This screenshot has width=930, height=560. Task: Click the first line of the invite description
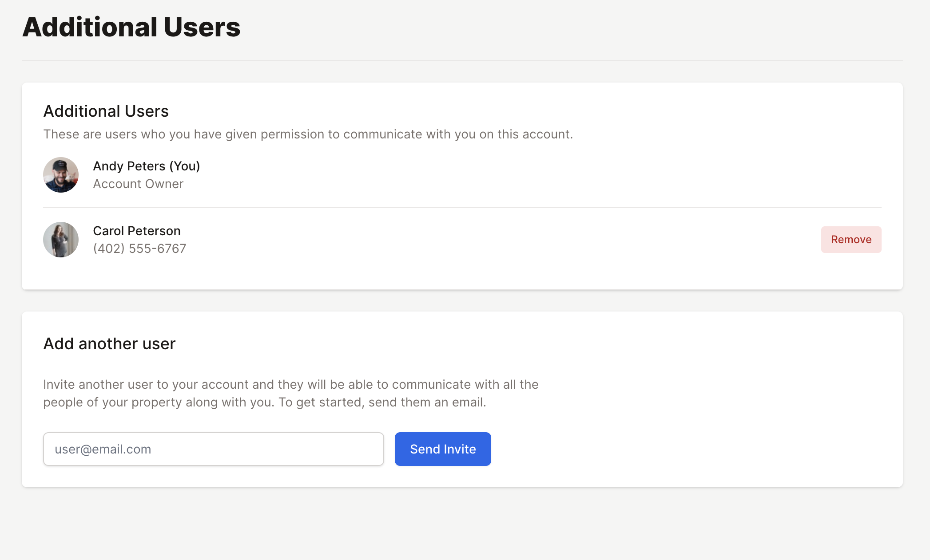coord(290,384)
